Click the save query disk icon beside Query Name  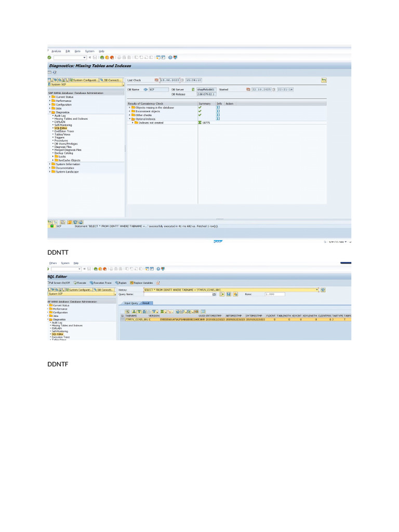tap(229, 294)
